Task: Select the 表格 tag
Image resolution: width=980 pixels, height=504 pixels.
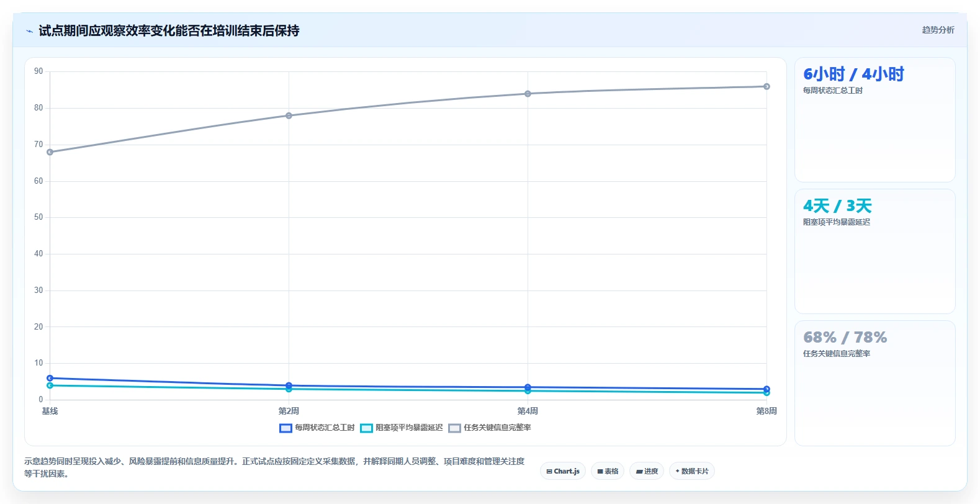Action: [608, 471]
